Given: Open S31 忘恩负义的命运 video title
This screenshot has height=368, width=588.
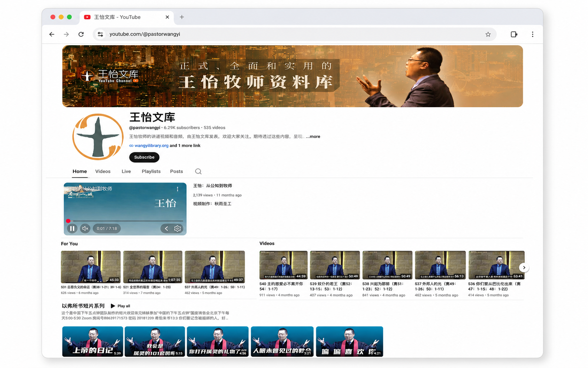Looking at the screenshot, I should tap(91, 287).
